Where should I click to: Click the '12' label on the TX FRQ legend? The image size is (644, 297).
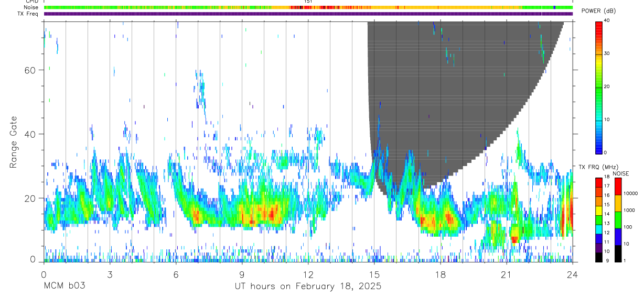pyautogui.click(x=607, y=233)
